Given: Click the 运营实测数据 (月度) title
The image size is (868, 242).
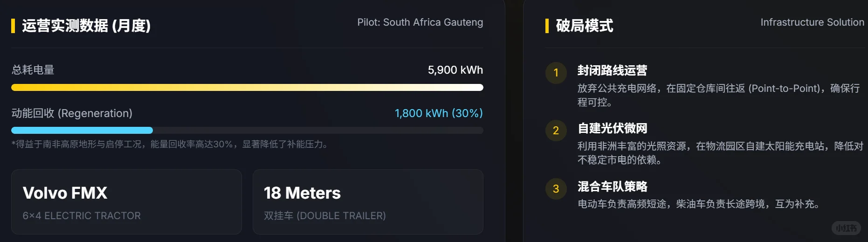Looking at the screenshot, I should point(86,26).
